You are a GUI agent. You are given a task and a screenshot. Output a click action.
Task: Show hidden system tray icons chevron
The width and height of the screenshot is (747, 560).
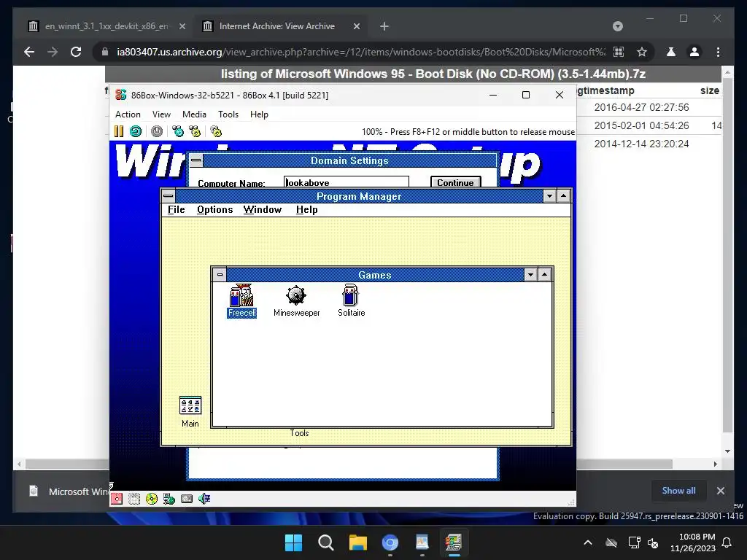point(588,542)
